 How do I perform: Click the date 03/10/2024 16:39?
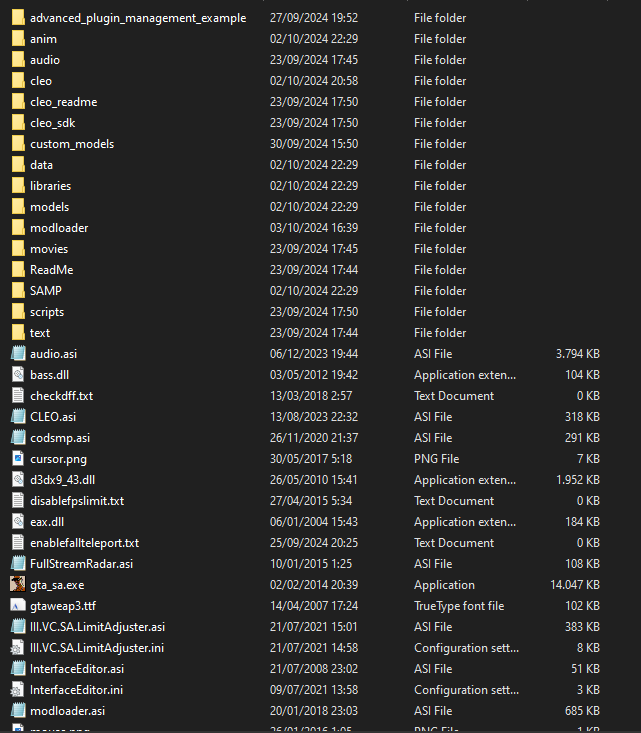coord(314,228)
